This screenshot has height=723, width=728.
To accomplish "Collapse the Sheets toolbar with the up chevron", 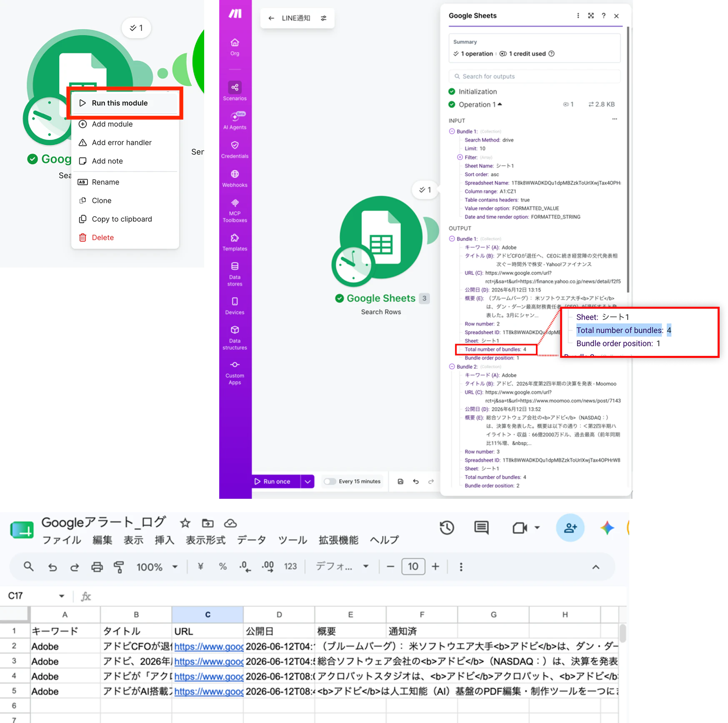I will [x=596, y=567].
